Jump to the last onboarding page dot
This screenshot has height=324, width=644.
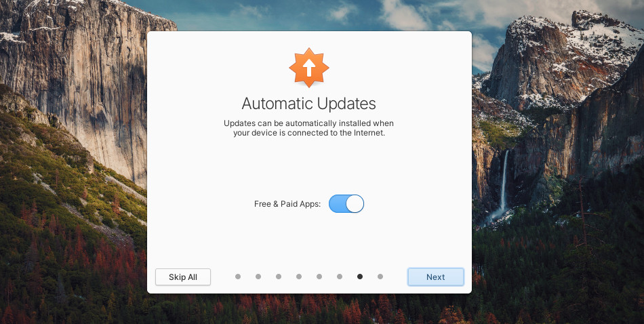pyautogui.click(x=380, y=277)
